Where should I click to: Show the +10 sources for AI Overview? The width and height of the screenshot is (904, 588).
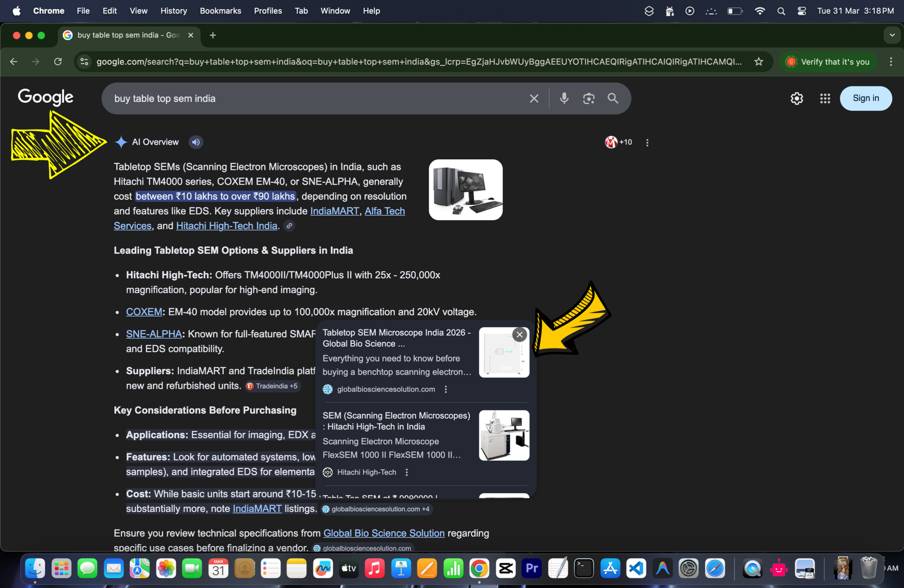[619, 142]
